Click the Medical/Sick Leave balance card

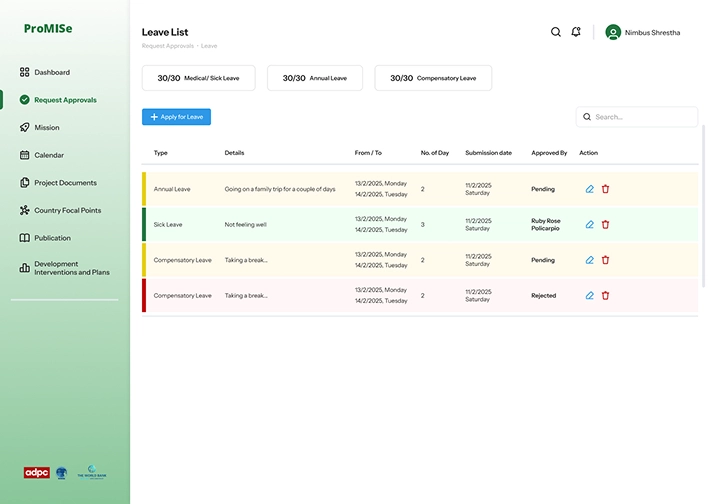click(198, 78)
